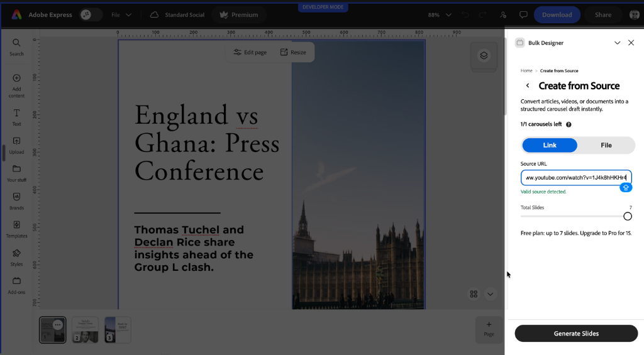
Task: Open the 88% zoom level dropdown
Action: click(440, 15)
